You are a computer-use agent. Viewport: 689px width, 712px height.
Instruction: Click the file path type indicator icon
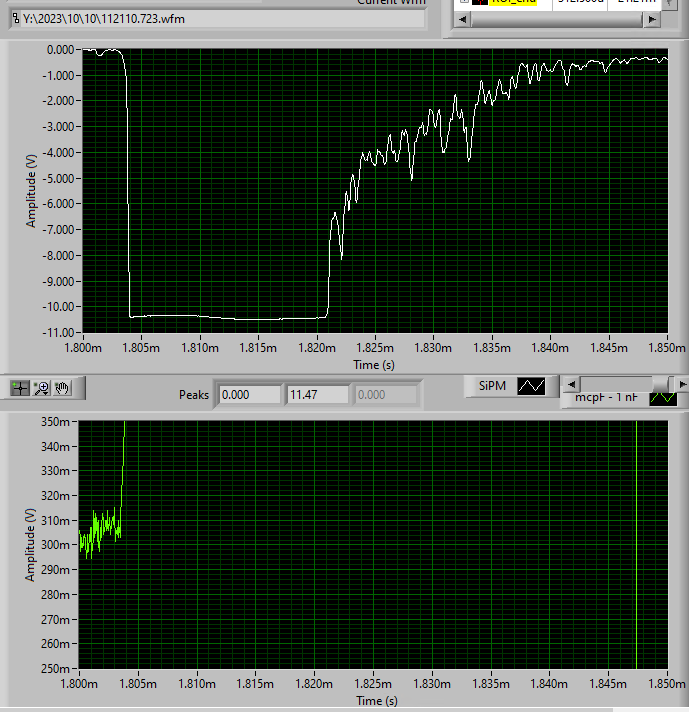click(16, 19)
